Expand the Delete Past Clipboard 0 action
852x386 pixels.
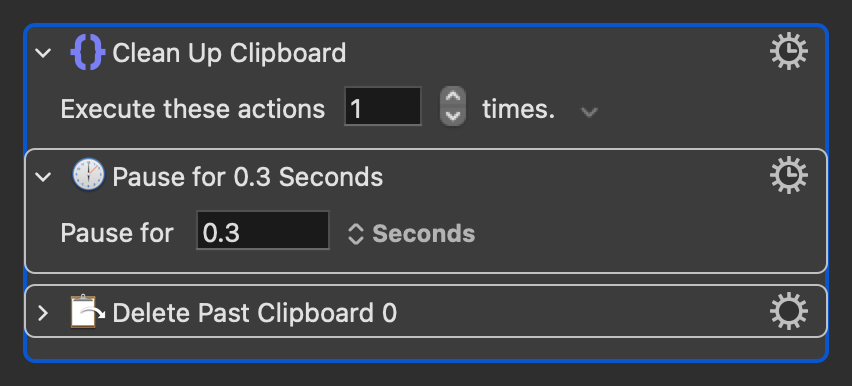tap(43, 313)
